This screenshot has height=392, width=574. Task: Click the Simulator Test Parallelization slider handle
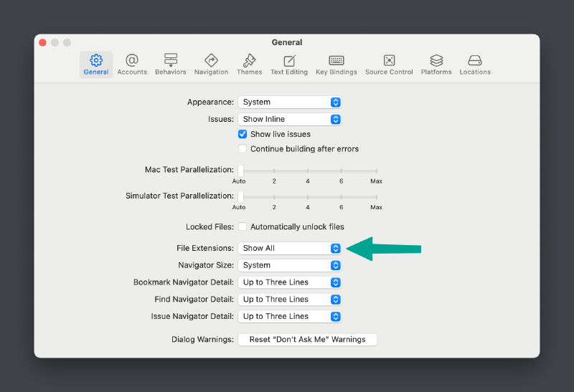point(240,197)
